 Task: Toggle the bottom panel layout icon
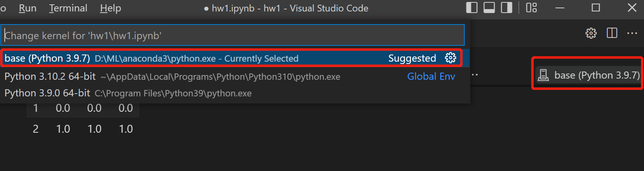point(489,8)
